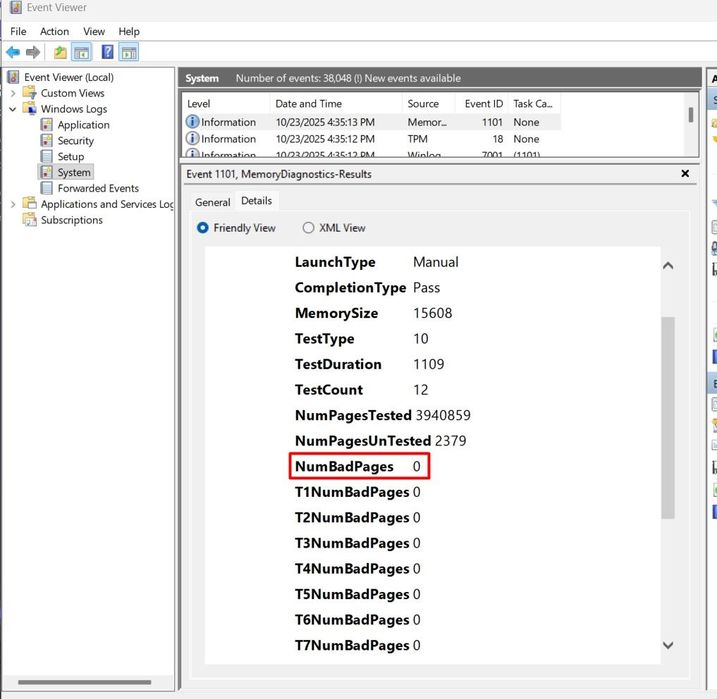Click the Up One Level folder icon

(x=60, y=52)
